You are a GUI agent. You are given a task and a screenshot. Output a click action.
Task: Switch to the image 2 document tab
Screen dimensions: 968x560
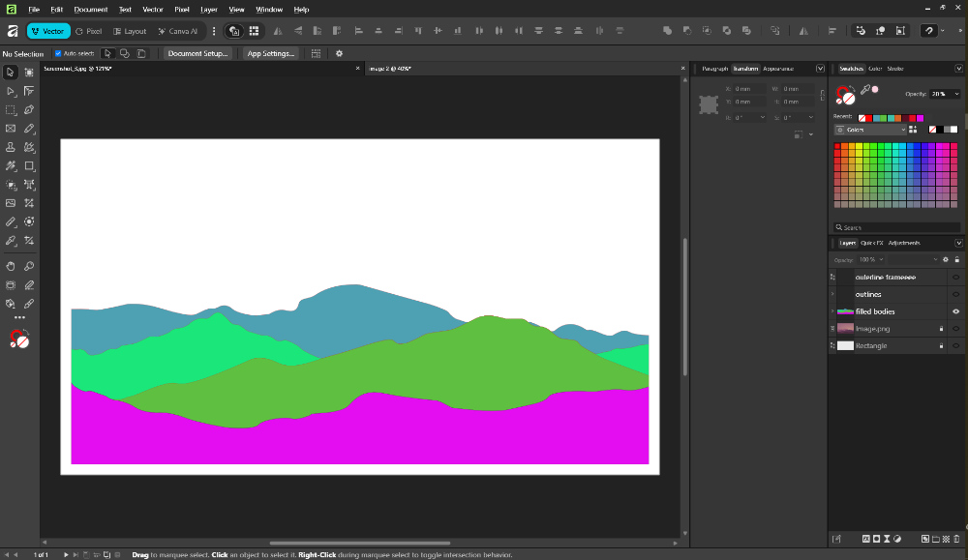click(390, 69)
